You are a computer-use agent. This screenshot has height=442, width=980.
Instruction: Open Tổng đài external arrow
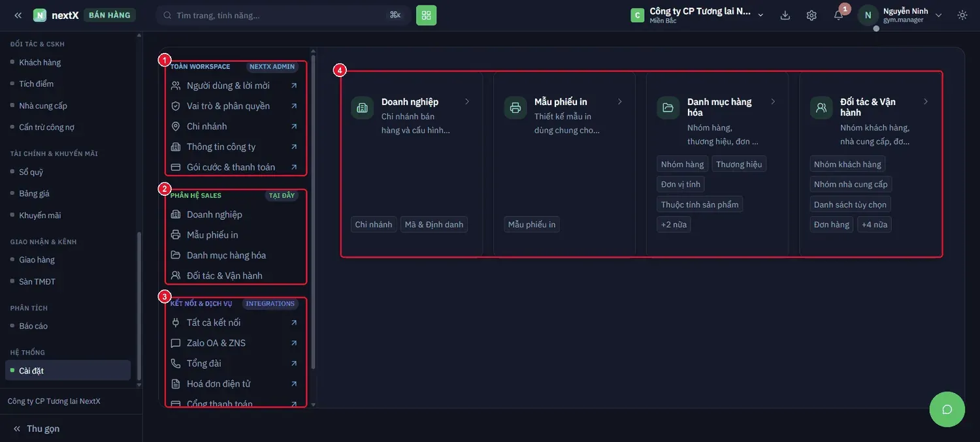[x=294, y=363]
